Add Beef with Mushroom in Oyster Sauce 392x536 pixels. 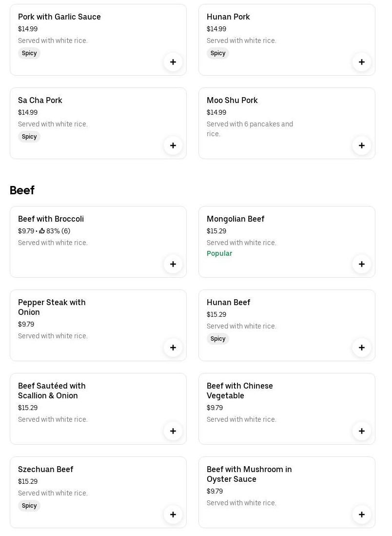(x=362, y=515)
